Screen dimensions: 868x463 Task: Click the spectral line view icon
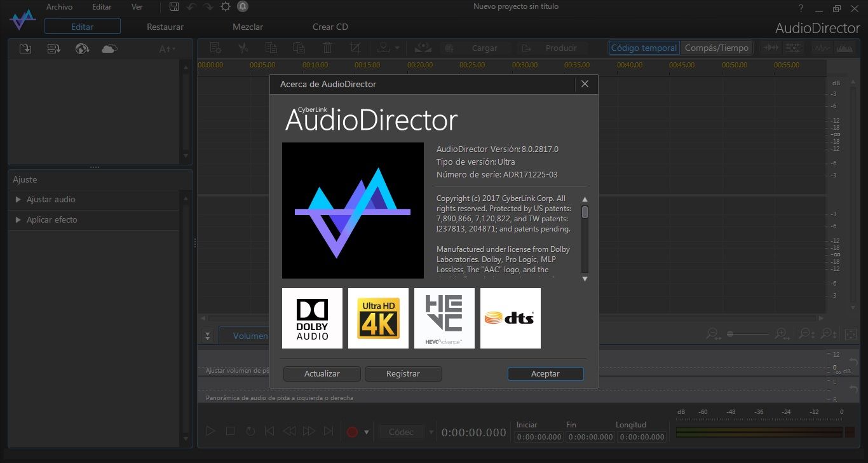pyautogui.click(x=822, y=48)
